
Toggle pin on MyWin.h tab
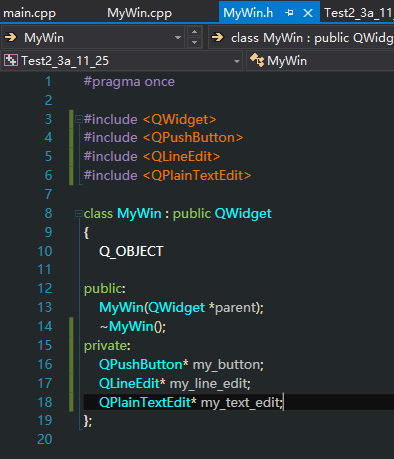point(289,13)
